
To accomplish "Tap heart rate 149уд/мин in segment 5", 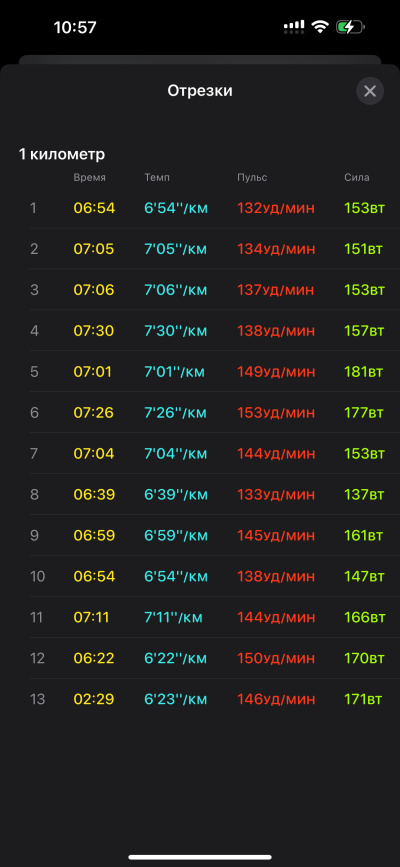I will pyautogui.click(x=276, y=372).
